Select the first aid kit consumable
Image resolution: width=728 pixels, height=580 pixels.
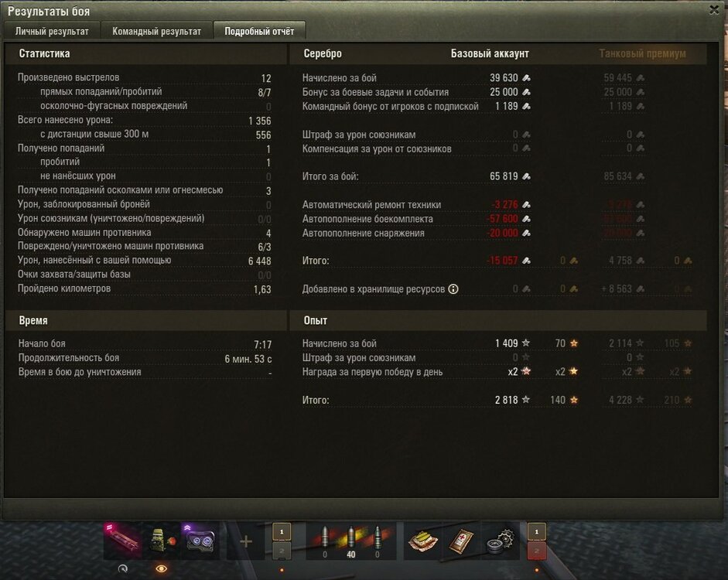[x=462, y=541]
